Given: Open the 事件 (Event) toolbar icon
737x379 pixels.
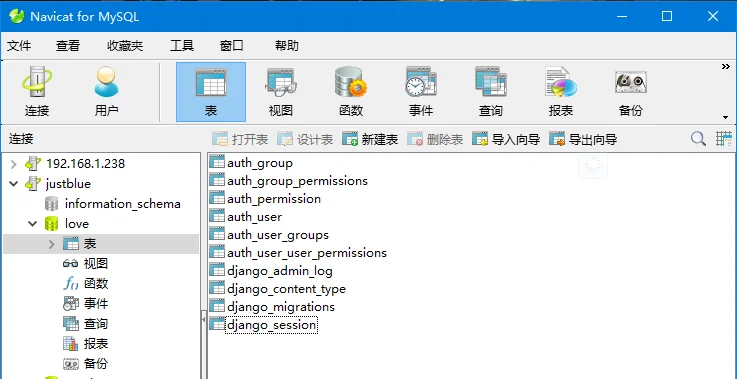Looking at the screenshot, I should (421, 92).
